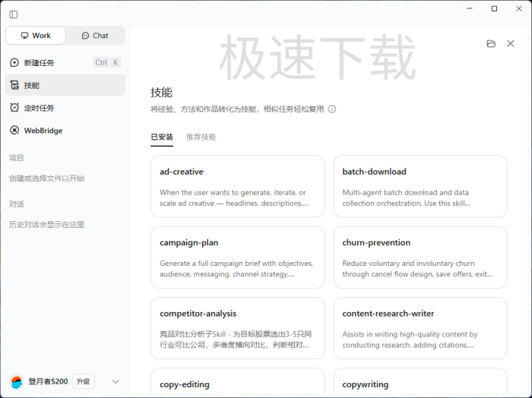The image size is (532, 398).
Task: Click the WebBridge compass icon
Action: pos(14,130)
